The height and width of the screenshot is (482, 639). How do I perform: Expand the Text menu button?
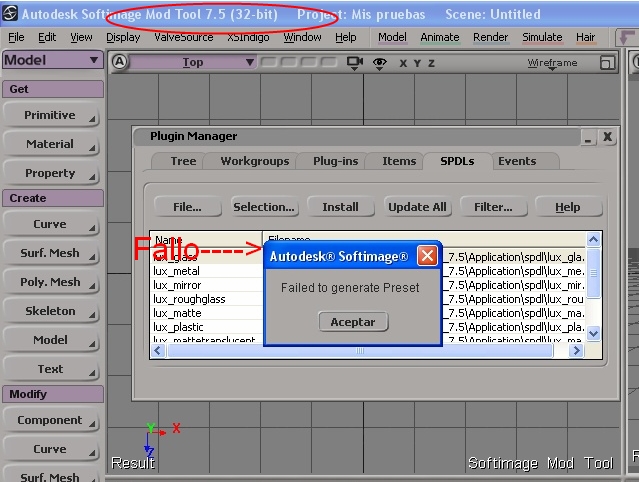pos(51,369)
